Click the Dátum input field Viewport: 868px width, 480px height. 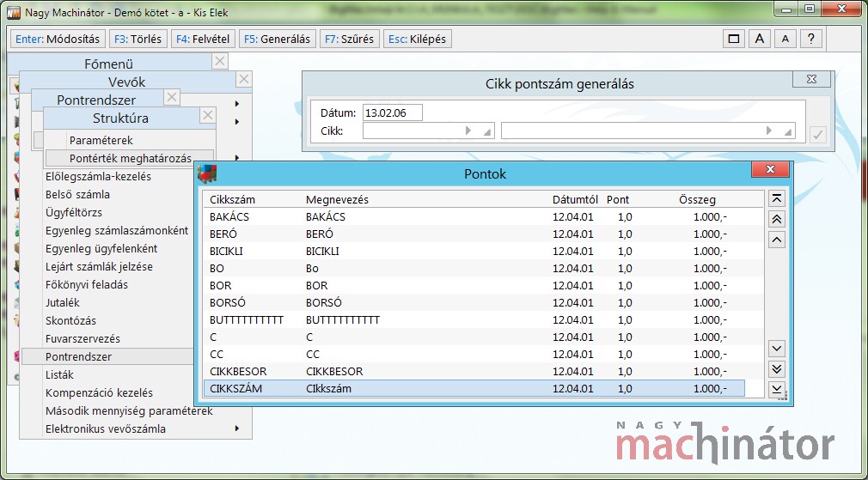[393, 112]
